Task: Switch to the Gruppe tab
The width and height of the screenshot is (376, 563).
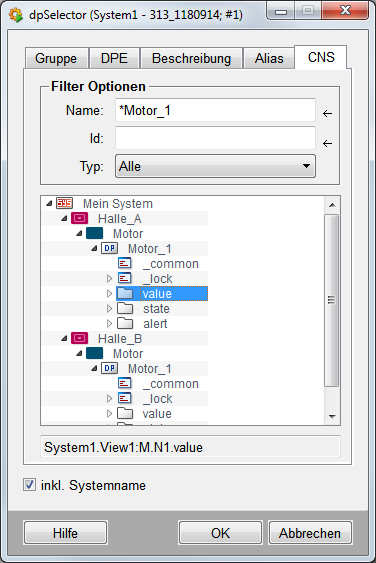Action: (56, 58)
